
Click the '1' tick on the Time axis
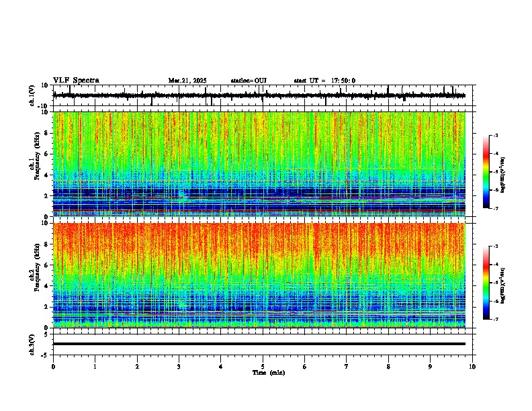point(95,367)
